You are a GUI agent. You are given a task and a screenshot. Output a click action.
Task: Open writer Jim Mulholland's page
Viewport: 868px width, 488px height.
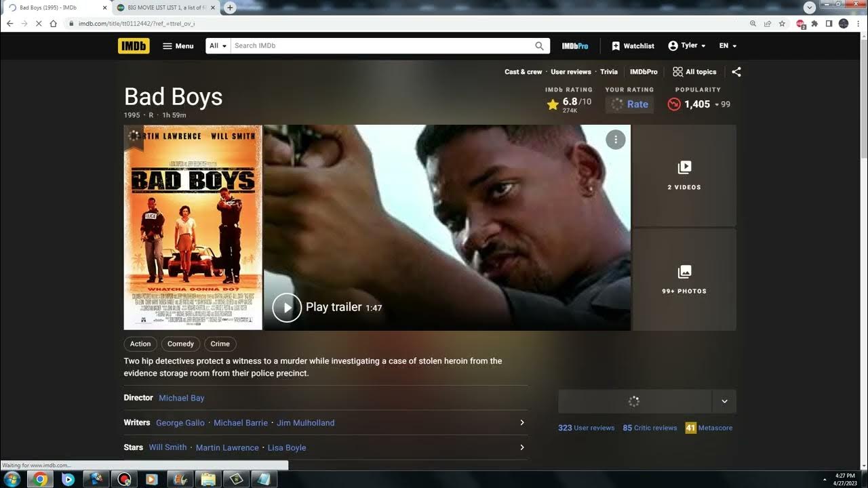tap(306, 423)
